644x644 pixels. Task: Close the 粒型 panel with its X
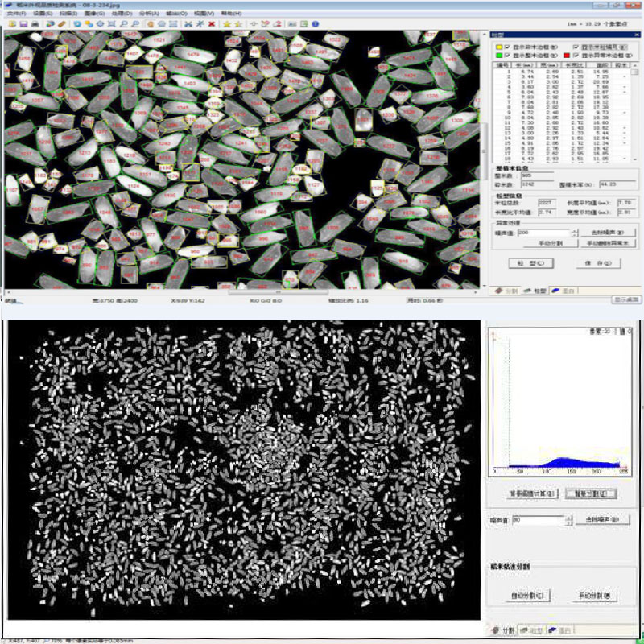[637, 35]
